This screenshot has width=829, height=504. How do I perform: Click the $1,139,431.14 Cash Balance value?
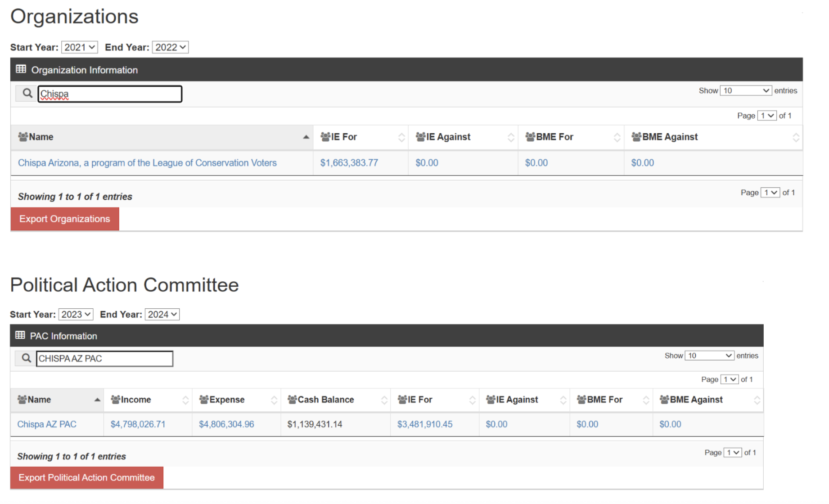pyautogui.click(x=315, y=424)
